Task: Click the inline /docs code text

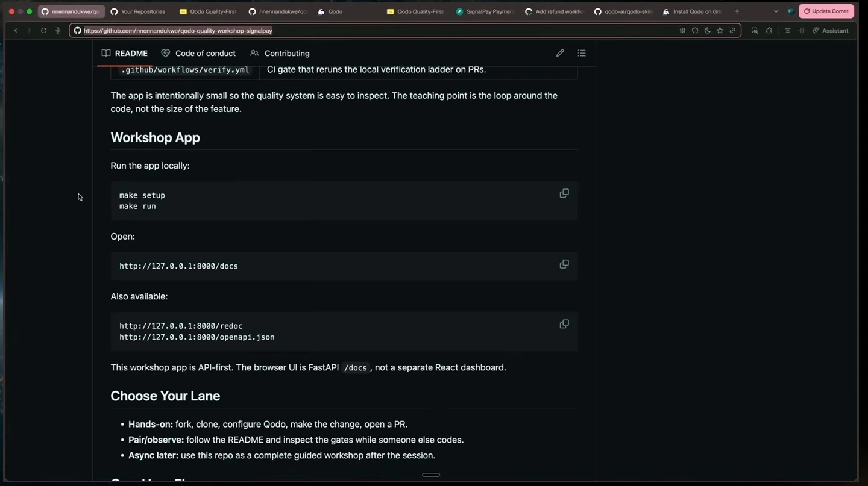Action: pyautogui.click(x=355, y=368)
